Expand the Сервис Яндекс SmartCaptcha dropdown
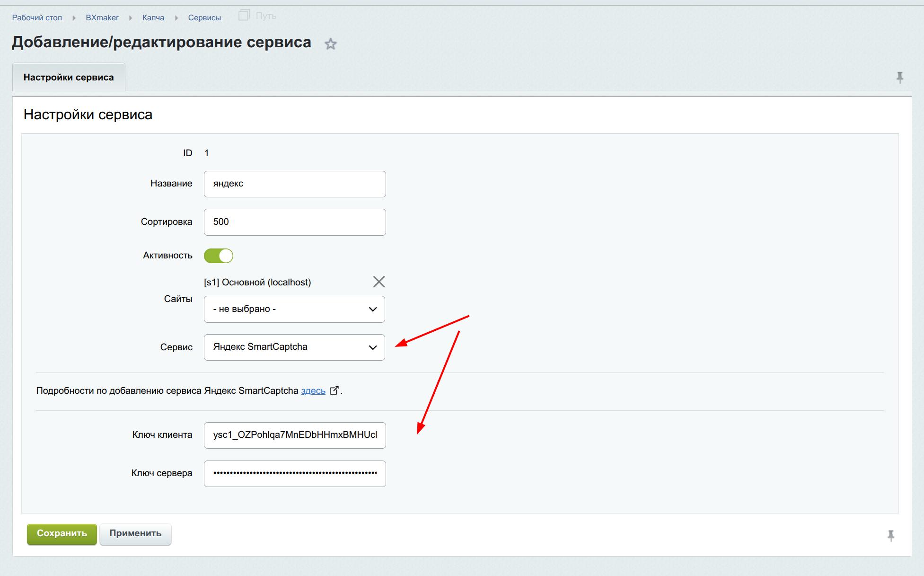The image size is (924, 576). pos(294,347)
